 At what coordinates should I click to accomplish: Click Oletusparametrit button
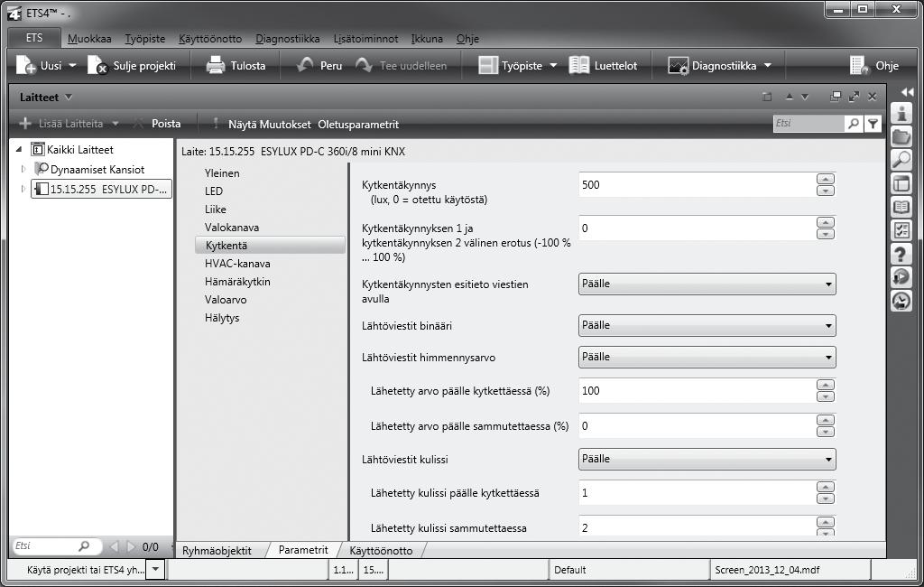[x=358, y=125]
